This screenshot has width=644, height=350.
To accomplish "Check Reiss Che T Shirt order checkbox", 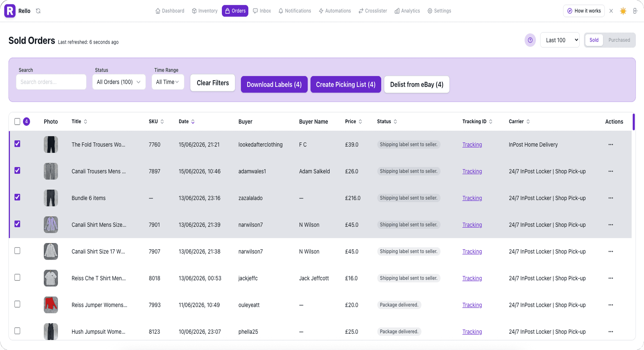I will (x=17, y=278).
